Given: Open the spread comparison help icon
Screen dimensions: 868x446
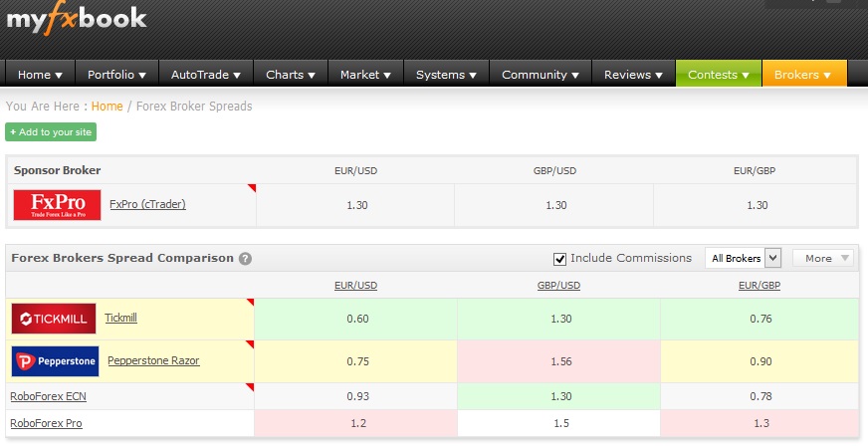Looking at the screenshot, I should 245,259.
